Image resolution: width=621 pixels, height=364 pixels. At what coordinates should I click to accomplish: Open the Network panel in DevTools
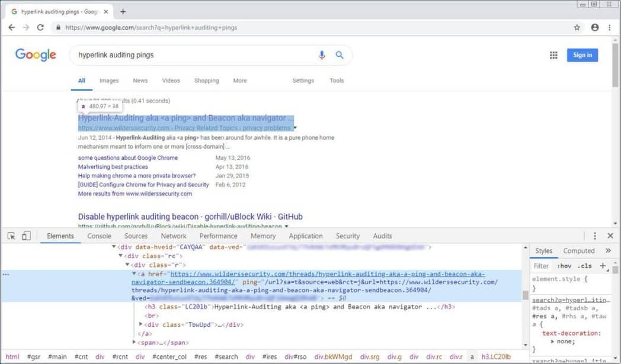[174, 236]
